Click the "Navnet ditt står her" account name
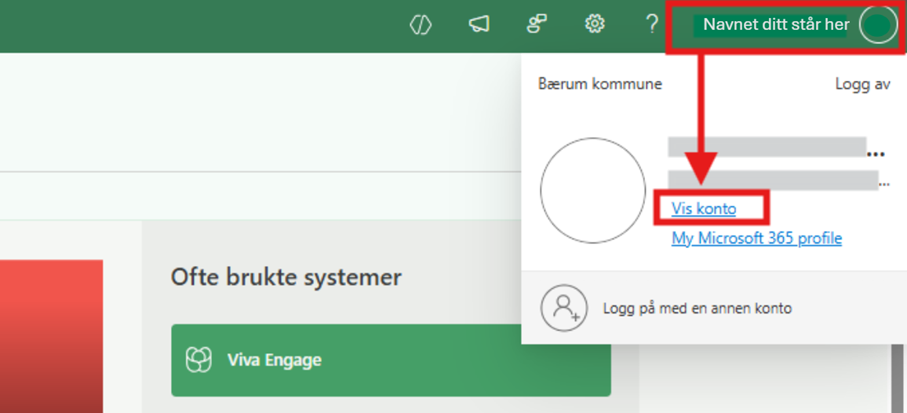This screenshot has height=413, width=907. click(x=776, y=25)
